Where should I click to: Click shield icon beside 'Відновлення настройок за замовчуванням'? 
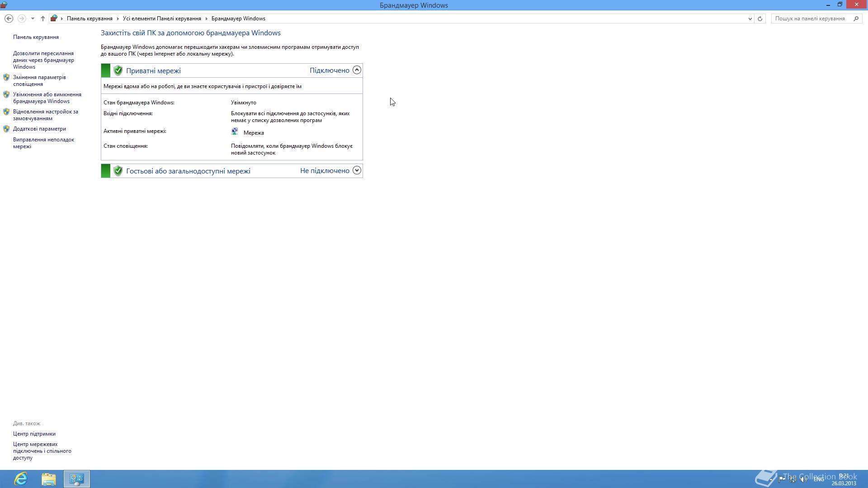click(6, 112)
